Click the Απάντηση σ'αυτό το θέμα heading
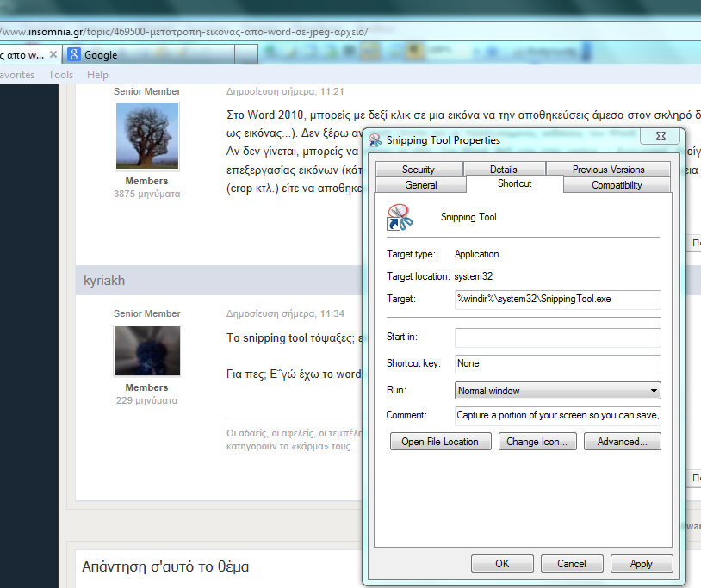Screen dimensions: 701x588 point(165,566)
